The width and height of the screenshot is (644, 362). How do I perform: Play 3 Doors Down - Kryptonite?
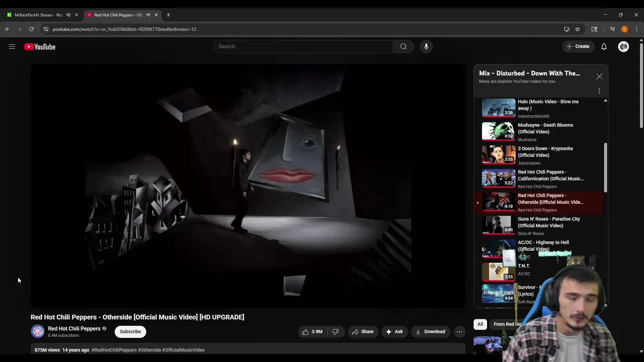click(538, 155)
